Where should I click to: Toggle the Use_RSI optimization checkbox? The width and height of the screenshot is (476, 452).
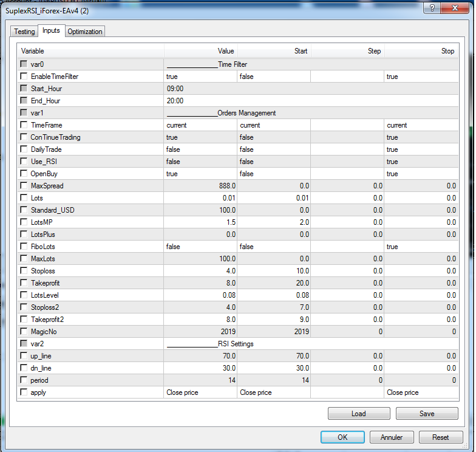24,162
